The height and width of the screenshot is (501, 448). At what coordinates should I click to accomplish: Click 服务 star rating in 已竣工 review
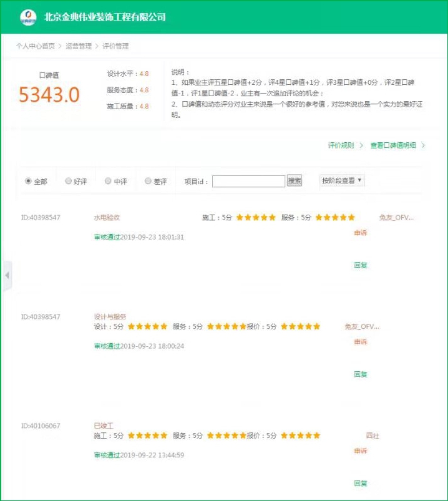tap(226, 435)
